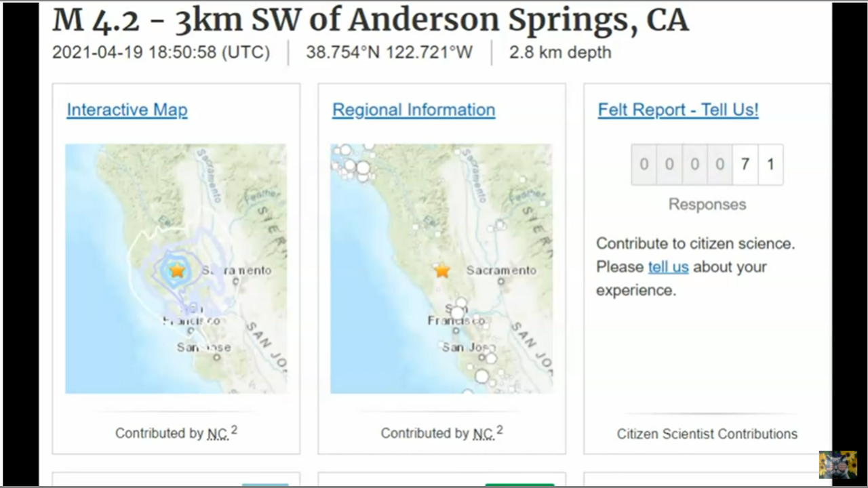Image resolution: width=868 pixels, height=488 pixels.
Task: Click the Sacramento city marker on regional map
Action: coord(501,281)
